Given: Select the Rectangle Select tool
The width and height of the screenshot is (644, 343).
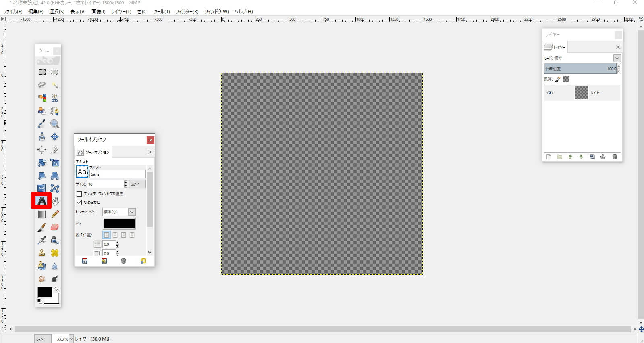Looking at the screenshot, I should 42,72.
